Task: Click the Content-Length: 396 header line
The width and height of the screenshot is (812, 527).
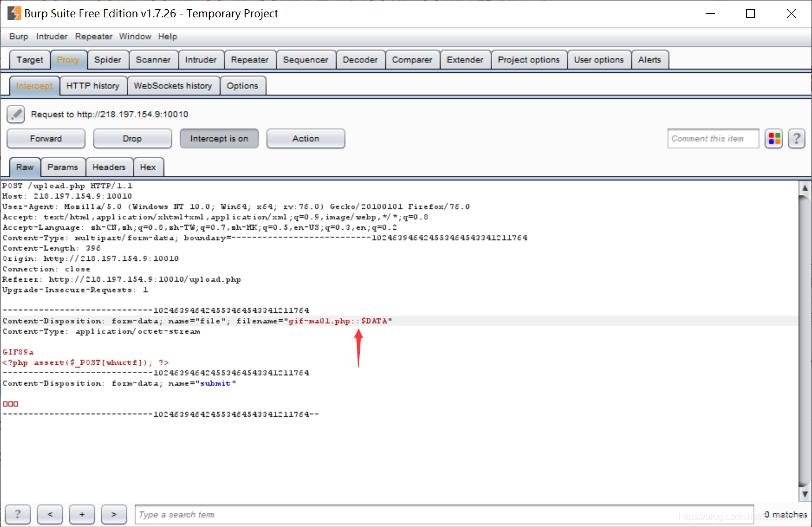Action: point(51,248)
